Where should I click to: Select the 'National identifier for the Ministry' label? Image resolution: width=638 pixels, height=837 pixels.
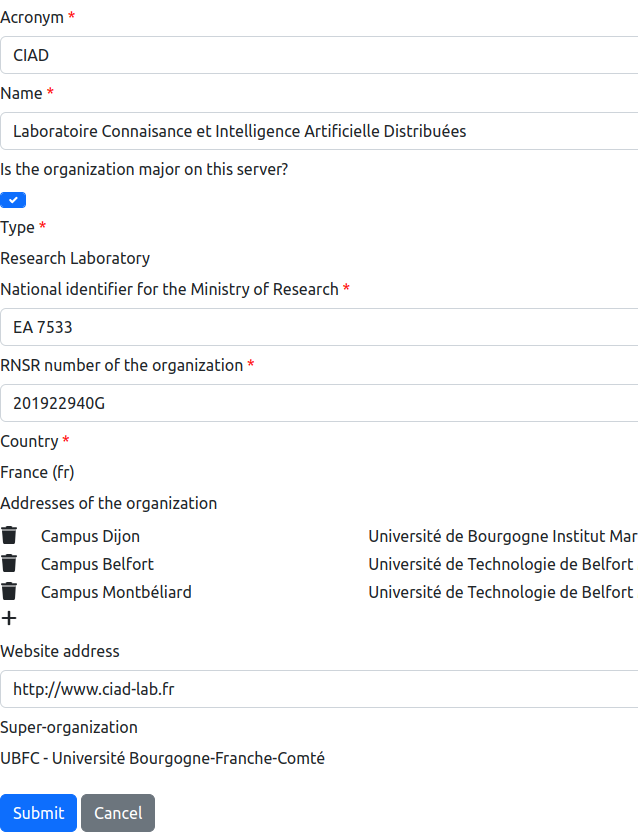169,289
